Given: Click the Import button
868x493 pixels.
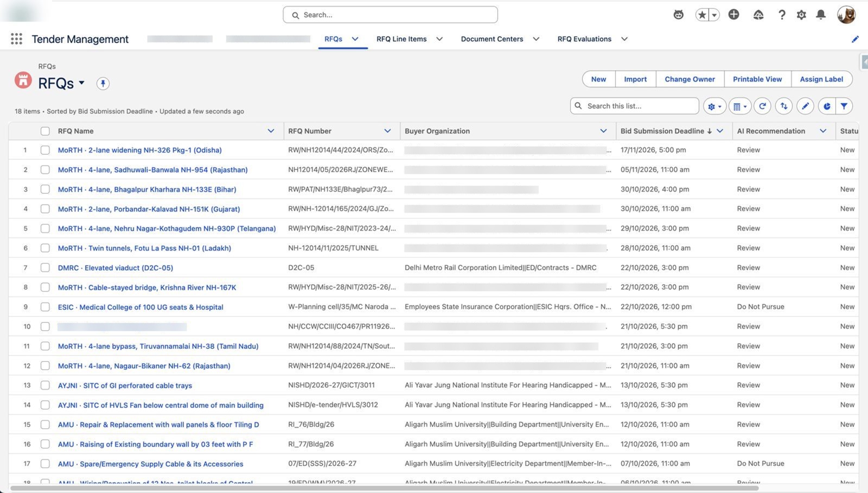Looking at the screenshot, I should [x=635, y=79].
